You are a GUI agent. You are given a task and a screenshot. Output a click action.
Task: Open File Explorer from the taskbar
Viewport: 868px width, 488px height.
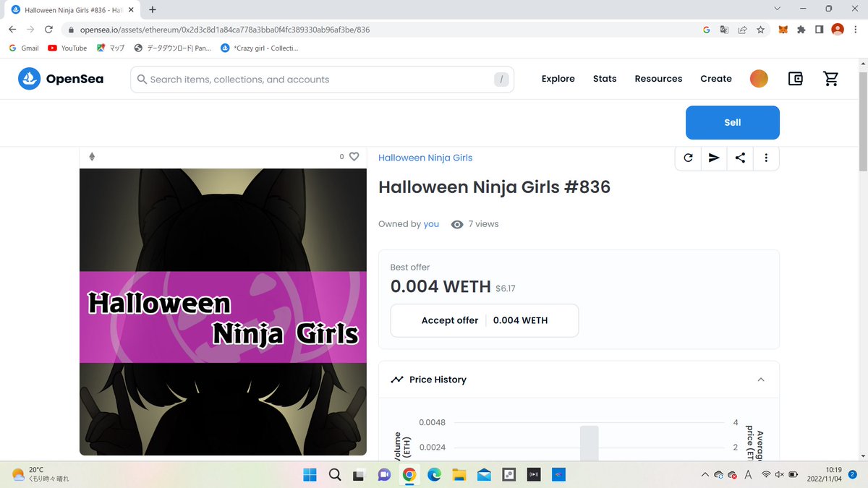pos(459,475)
